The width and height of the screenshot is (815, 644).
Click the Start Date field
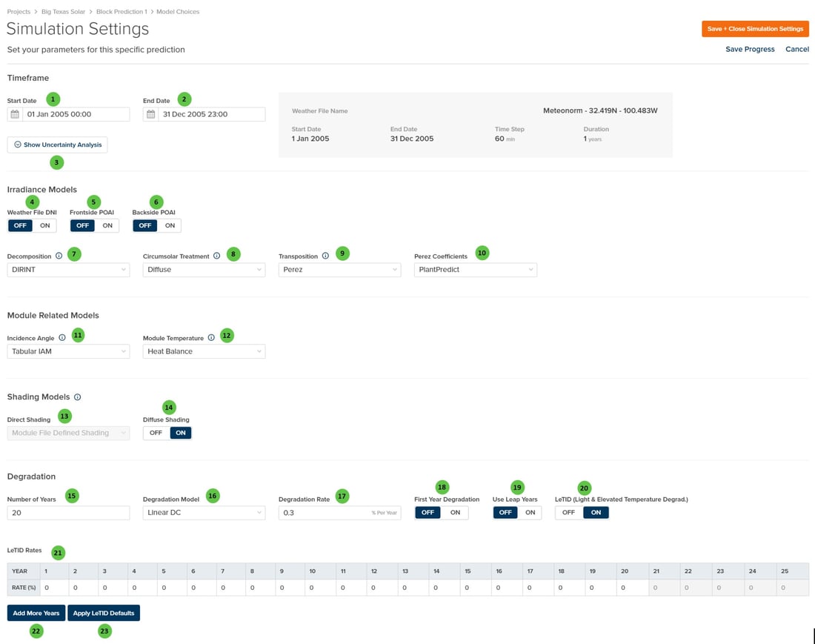click(x=68, y=114)
